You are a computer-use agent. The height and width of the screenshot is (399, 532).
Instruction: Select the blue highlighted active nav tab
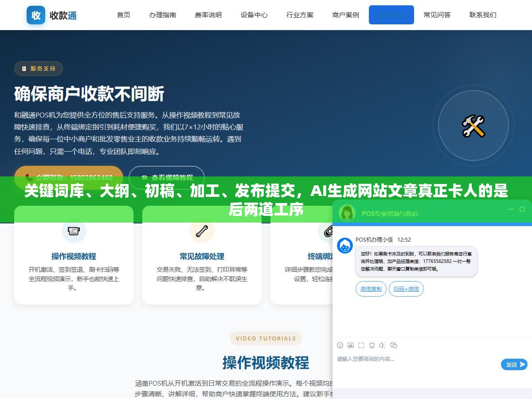(391, 15)
